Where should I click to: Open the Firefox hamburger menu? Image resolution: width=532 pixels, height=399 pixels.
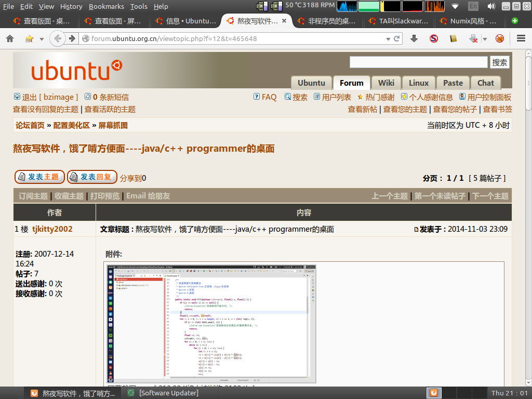[x=521, y=38]
